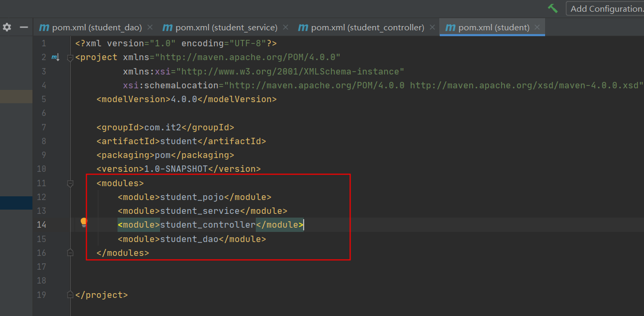Click the student_dao module text in editor

(x=189, y=239)
